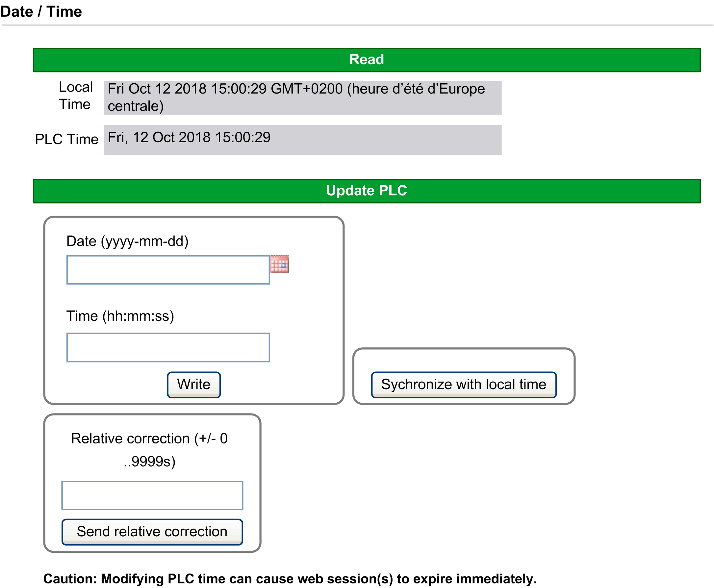Select the PLC Time value field
The image size is (714, 588).
[302, 140]
